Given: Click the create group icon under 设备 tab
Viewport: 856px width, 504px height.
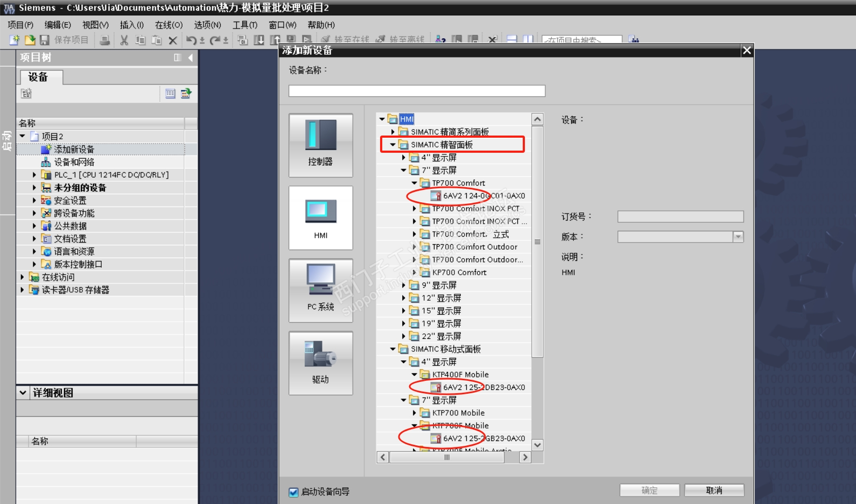Looking at the screenshot, I should coord(26,94).
